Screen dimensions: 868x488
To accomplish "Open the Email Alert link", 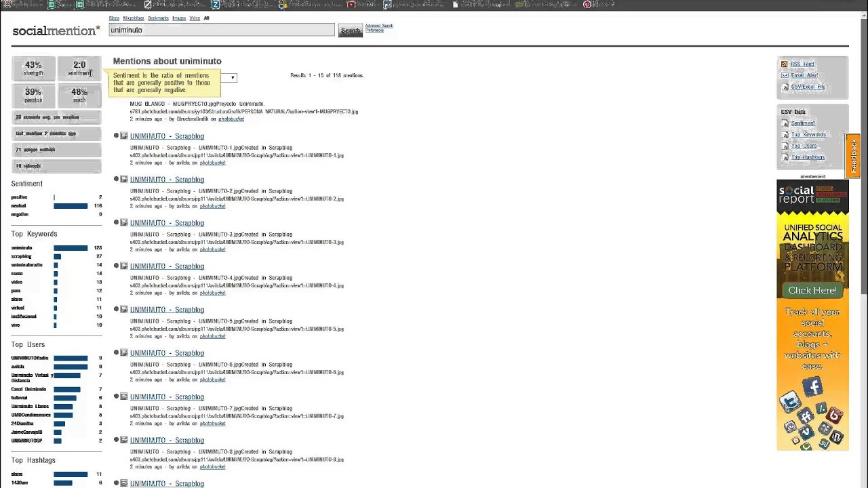I will coord(804,75).
